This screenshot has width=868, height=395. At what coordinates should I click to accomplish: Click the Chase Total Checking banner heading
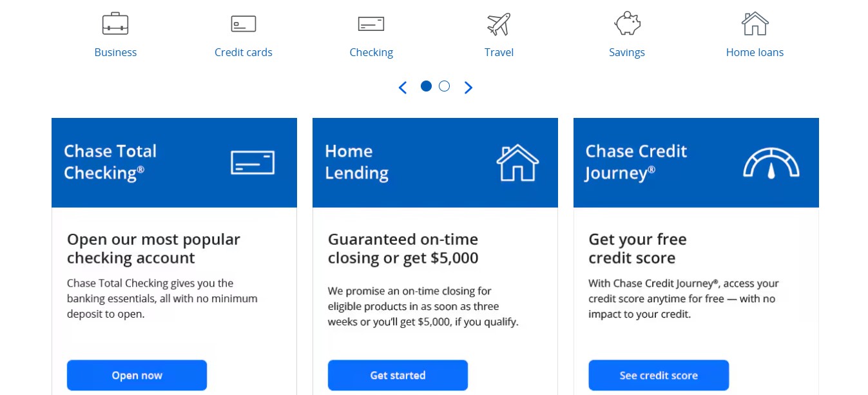click(110, 162)
